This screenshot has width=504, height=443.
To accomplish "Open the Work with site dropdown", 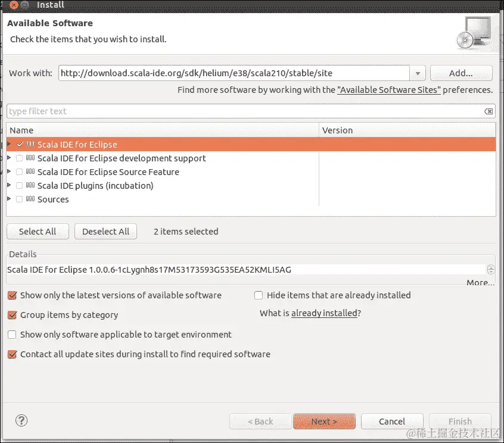I will pos(418,73).
